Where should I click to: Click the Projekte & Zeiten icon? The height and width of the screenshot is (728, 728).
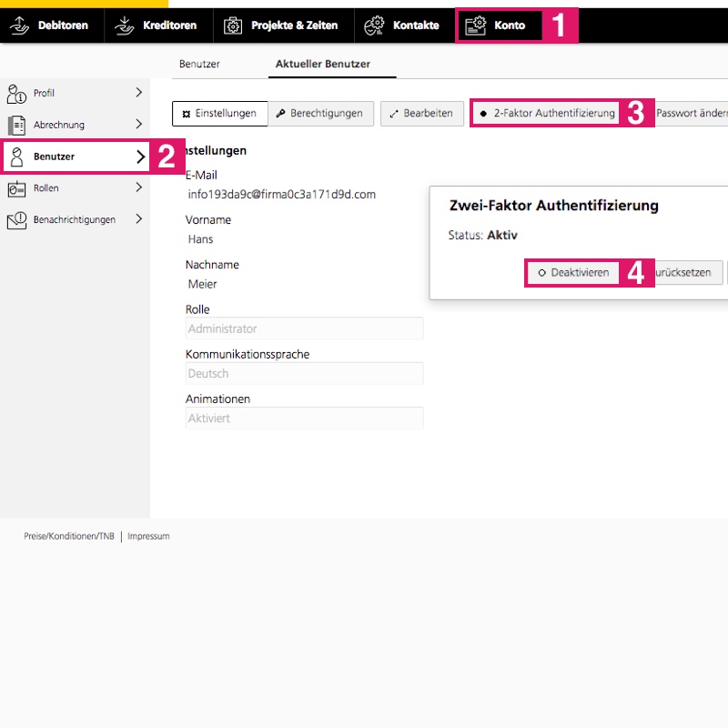tap(233, 25)
